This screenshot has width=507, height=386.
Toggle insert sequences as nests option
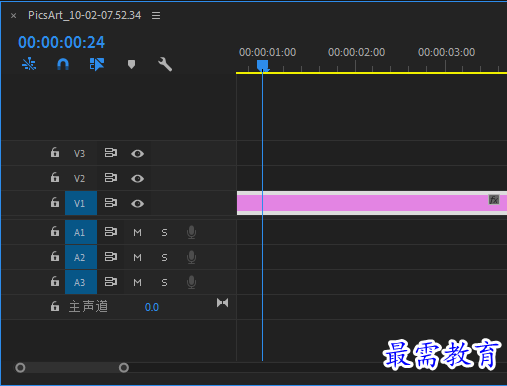coord(29,64)
